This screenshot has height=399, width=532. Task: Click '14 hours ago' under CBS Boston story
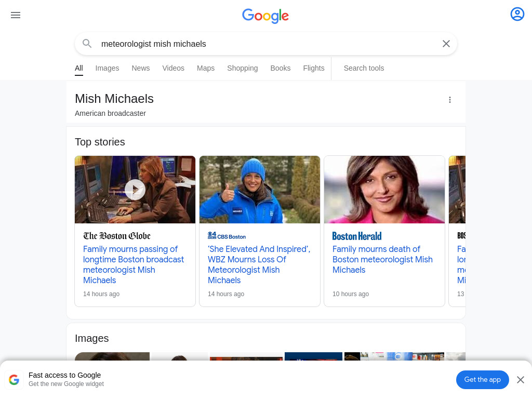pyautogui.click(x=226, y=294)
